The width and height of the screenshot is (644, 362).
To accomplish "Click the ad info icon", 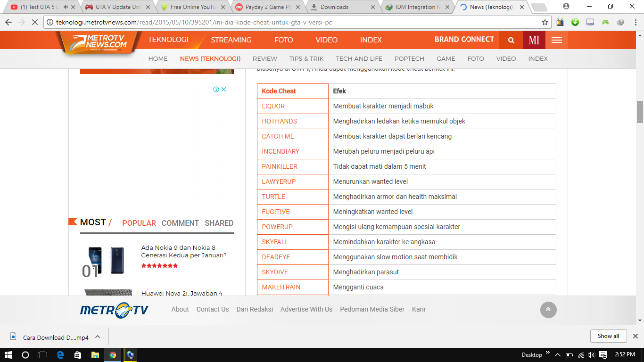I will [216, 89].
